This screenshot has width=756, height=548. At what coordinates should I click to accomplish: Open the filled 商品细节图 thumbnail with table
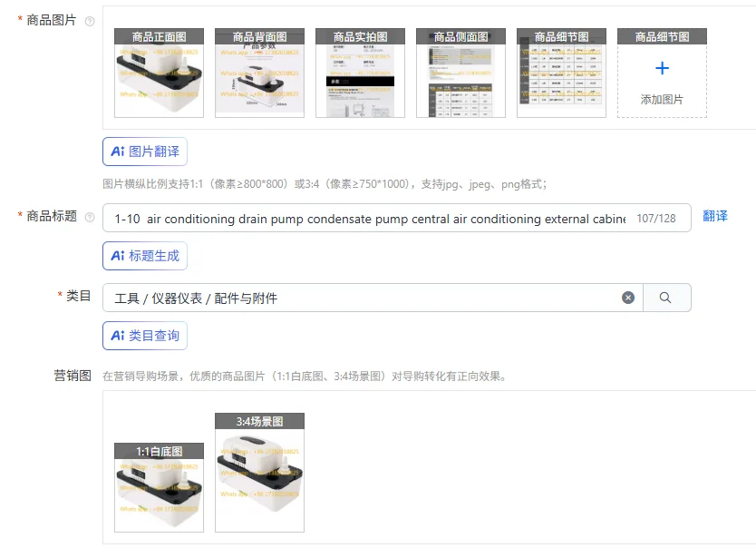(x=561, y=73)
